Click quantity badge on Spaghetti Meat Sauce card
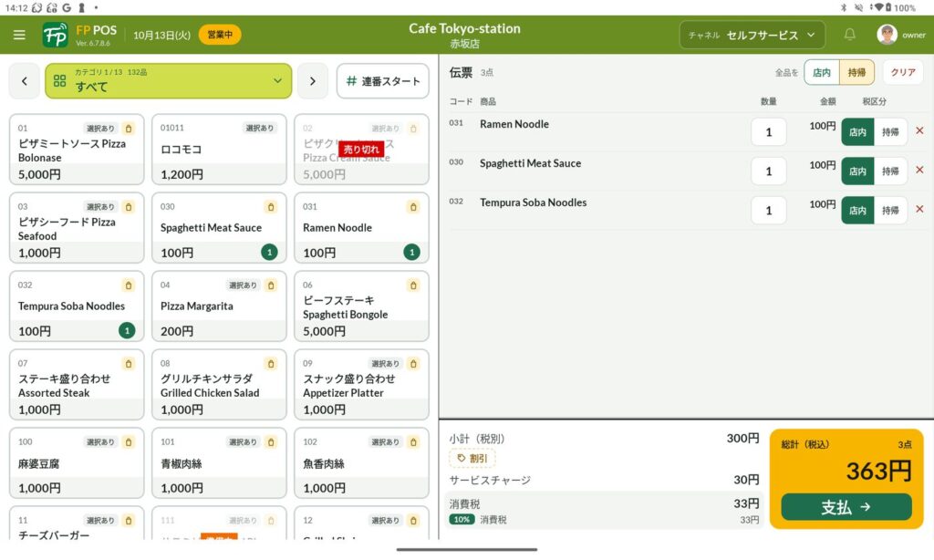Image resolution: width=934 pixels, height=560 pixels. 269,252
